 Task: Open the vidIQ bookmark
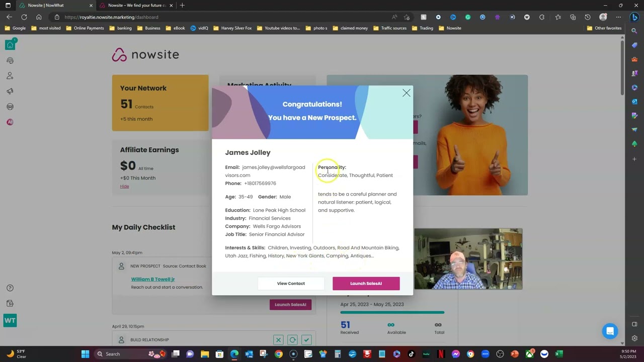[x=199, y=28]
